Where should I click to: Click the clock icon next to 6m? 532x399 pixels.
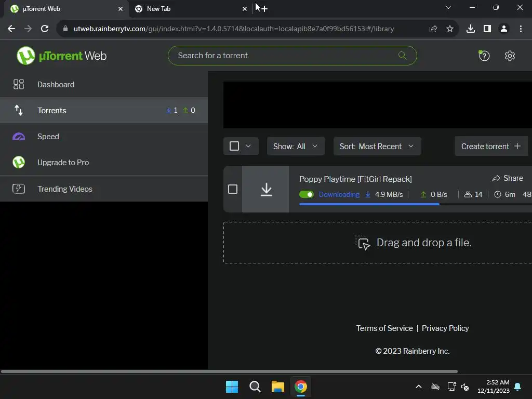(x=497, y=194)
